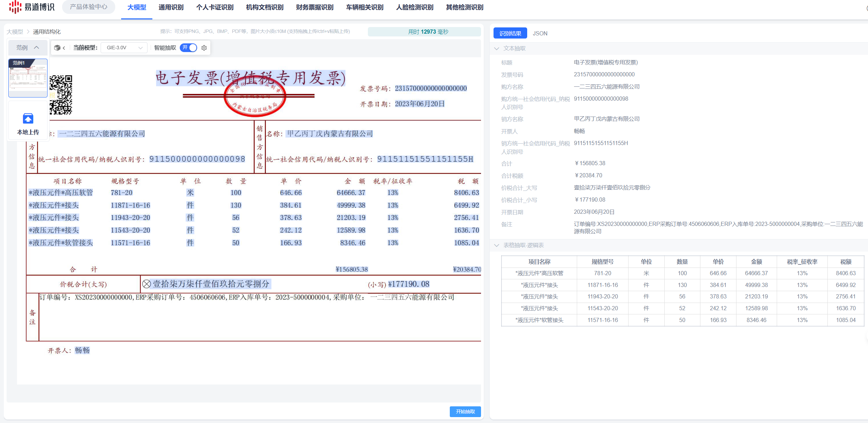Switch to the JSON tab
This screenshot has width=868, height=423.
click(540, 33)
